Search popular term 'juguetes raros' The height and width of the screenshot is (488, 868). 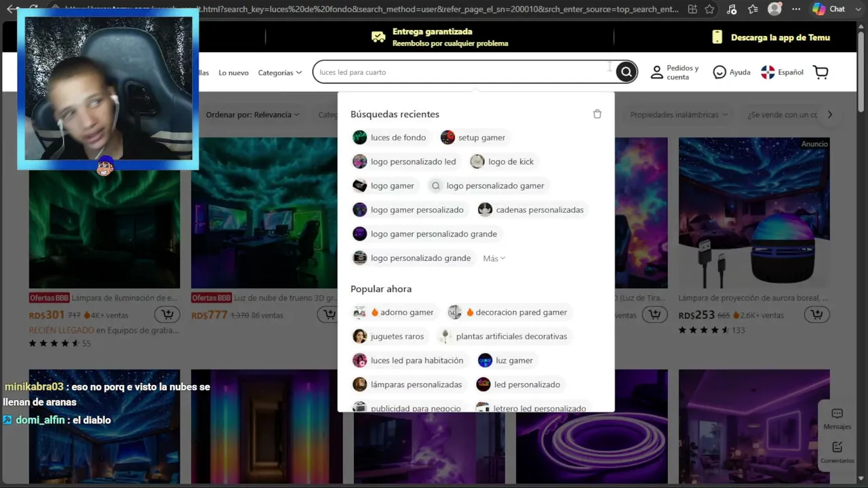click(389, 336)
